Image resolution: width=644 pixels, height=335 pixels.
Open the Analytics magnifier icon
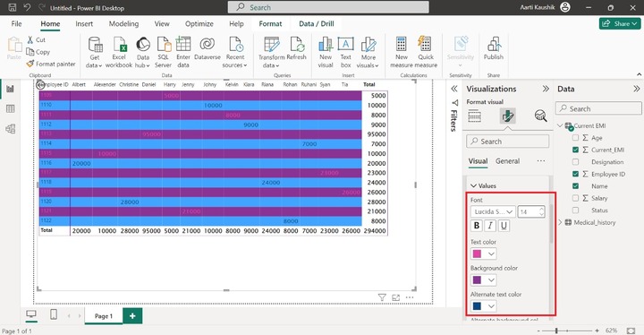(540, 116)
